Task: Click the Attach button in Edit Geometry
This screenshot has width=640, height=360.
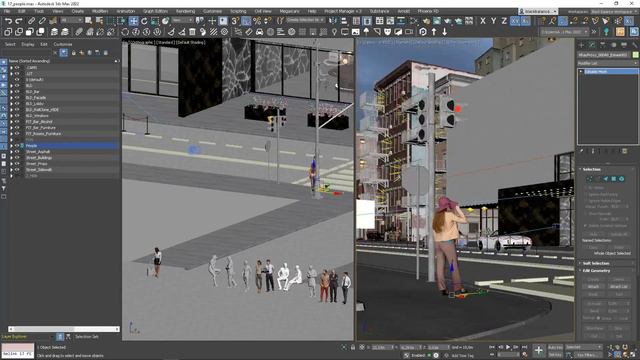Action: (593, 287)
